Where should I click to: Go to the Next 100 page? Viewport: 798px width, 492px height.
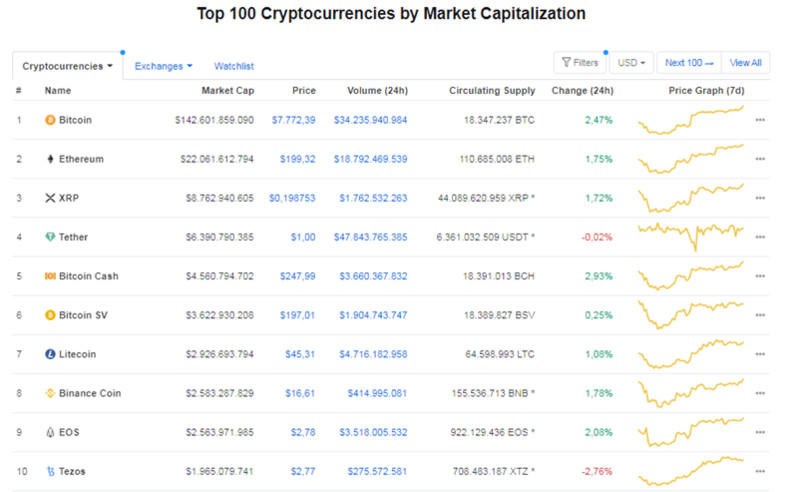tap(689, 63)
